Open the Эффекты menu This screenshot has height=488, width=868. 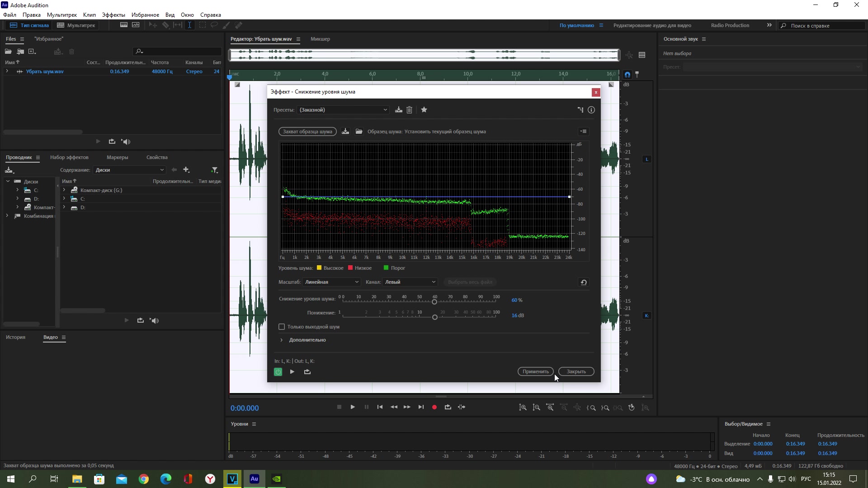pos(113,15)
